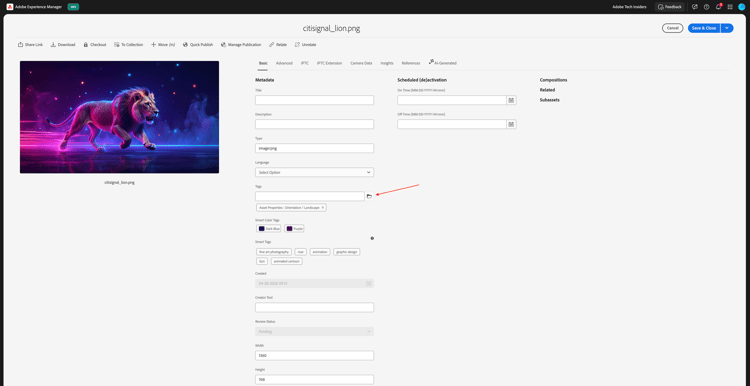
Task: Remove the Orientation / Landscape tag
Action: pyautogui.click(x=323, y=208)
